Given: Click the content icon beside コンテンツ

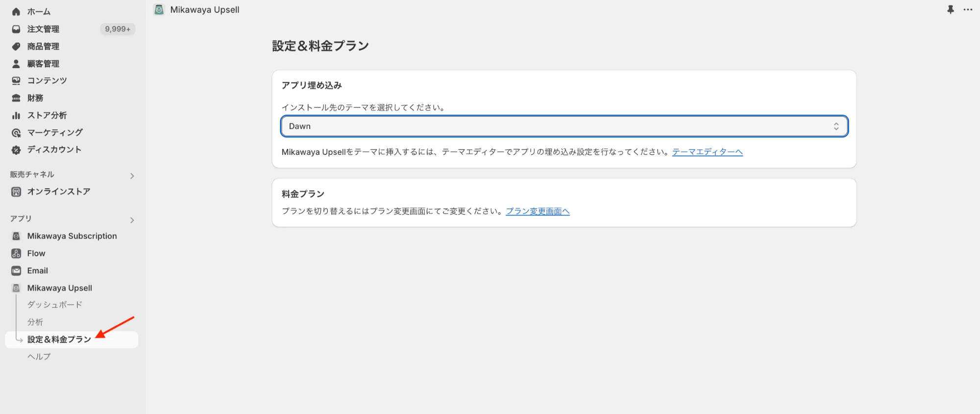Looking at the screenshot, I should click(x=16, y=80).
